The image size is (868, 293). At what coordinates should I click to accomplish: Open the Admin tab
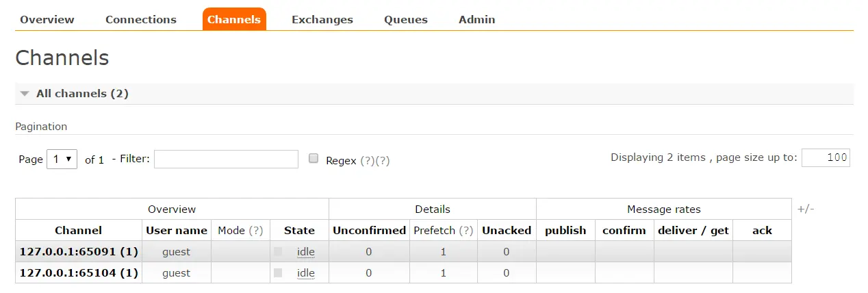(476, 19)
